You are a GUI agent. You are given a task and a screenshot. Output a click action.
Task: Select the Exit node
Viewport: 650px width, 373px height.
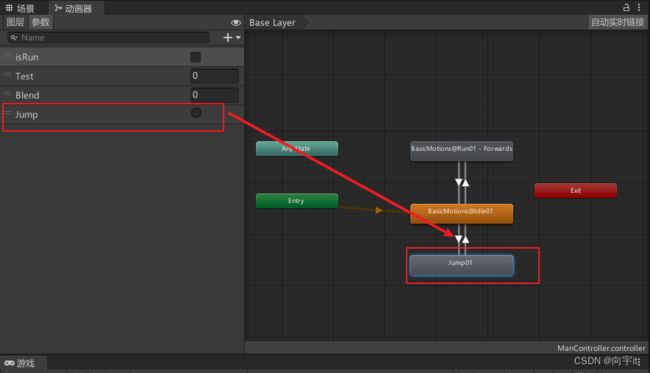(575, 191)
